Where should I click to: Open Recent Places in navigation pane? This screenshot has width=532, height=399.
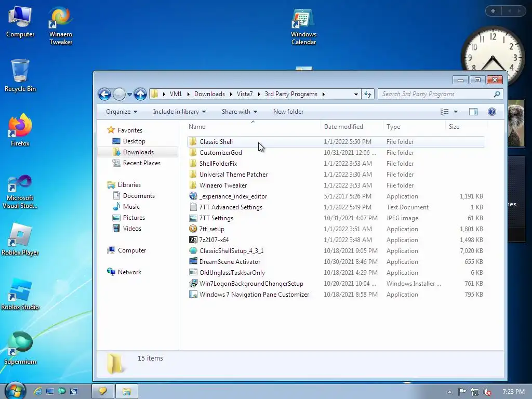[141, 163]
